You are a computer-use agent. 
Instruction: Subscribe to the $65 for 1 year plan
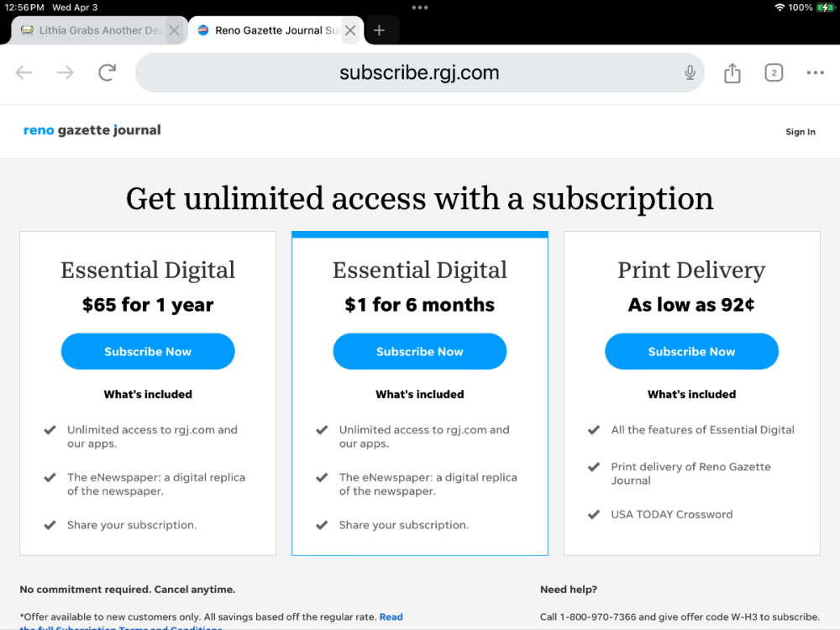click(148, 352)
